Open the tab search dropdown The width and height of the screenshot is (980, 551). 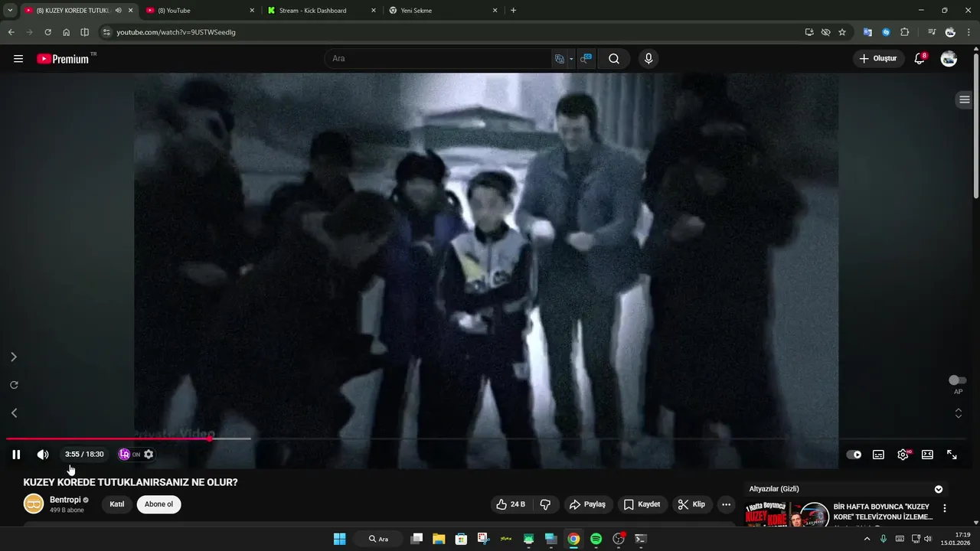coord(10,11)
